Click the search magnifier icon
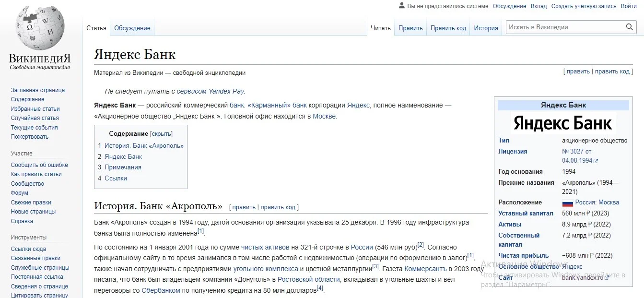644x298 pixels. click(630, 27)
